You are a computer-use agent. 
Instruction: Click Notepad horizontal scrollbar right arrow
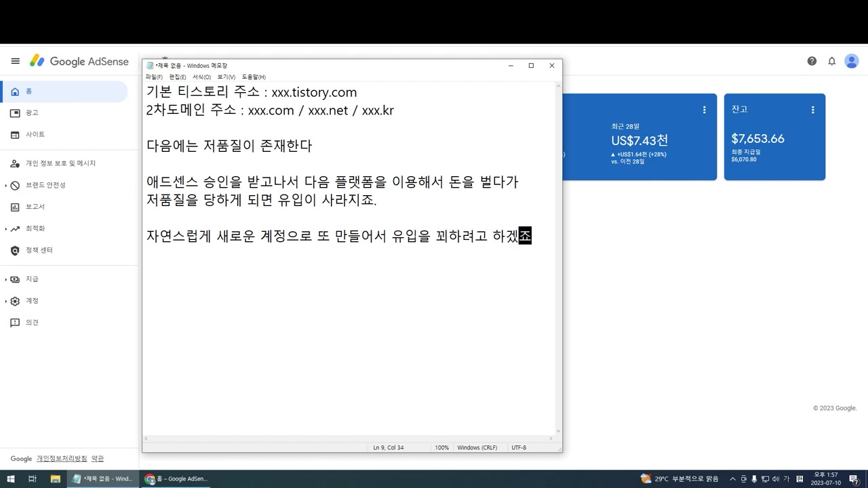pos(552,439)
